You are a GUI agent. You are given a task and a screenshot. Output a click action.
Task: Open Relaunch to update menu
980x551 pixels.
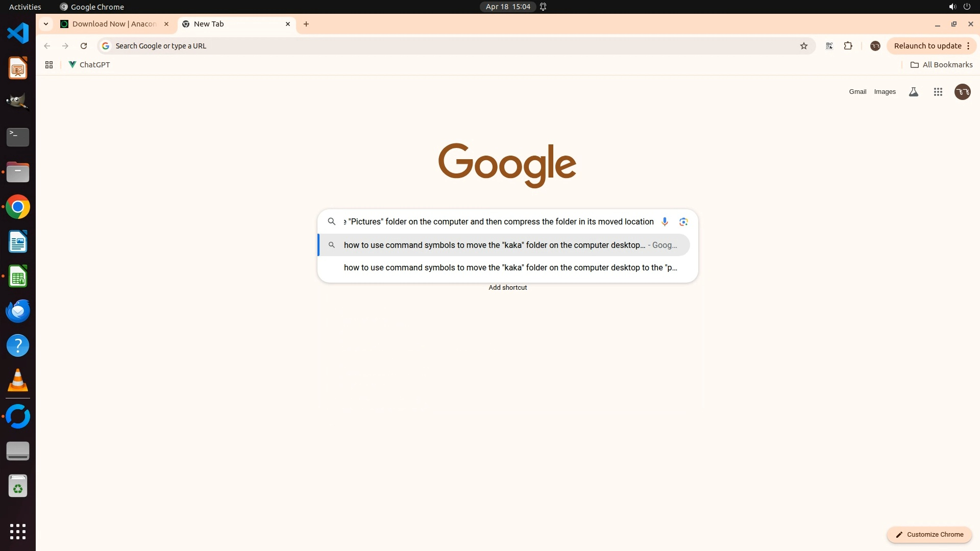[932, 46]
